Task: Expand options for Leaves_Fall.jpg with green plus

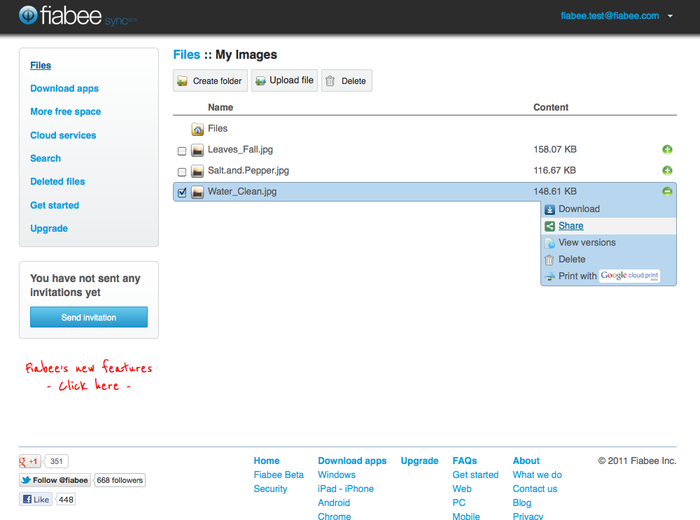Action: (667, 150)
